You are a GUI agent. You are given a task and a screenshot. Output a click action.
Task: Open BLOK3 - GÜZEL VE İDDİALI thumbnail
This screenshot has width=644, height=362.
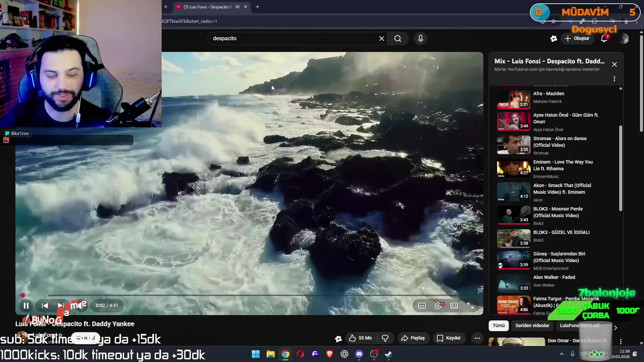(514, 239)
